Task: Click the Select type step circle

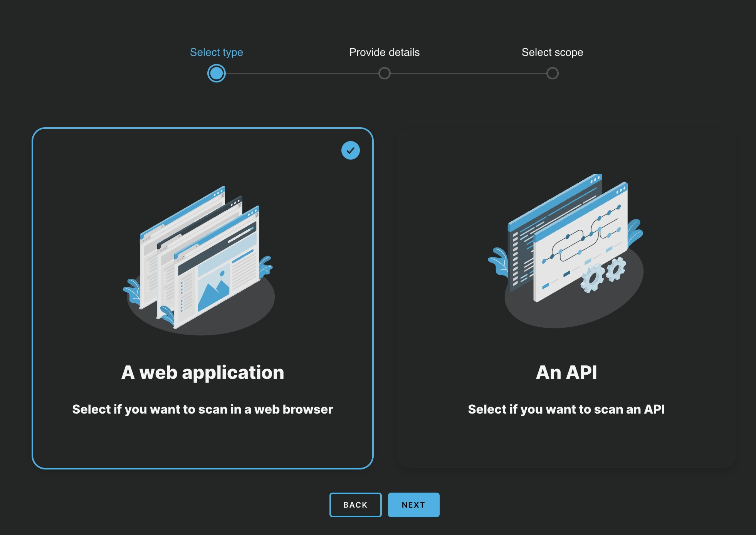Action: [x=216, y=73]
